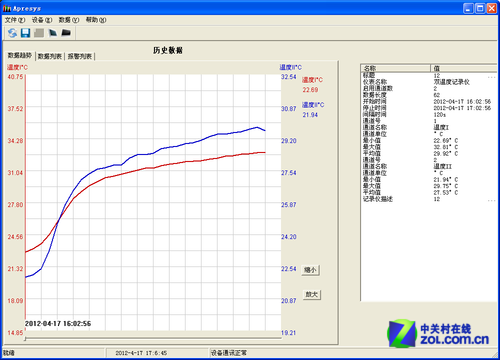The height and width of the screenshot is (360, 500).
Task: Click the ellipsis button on the 记录仪描述 row
Action: tap(491, 200)
